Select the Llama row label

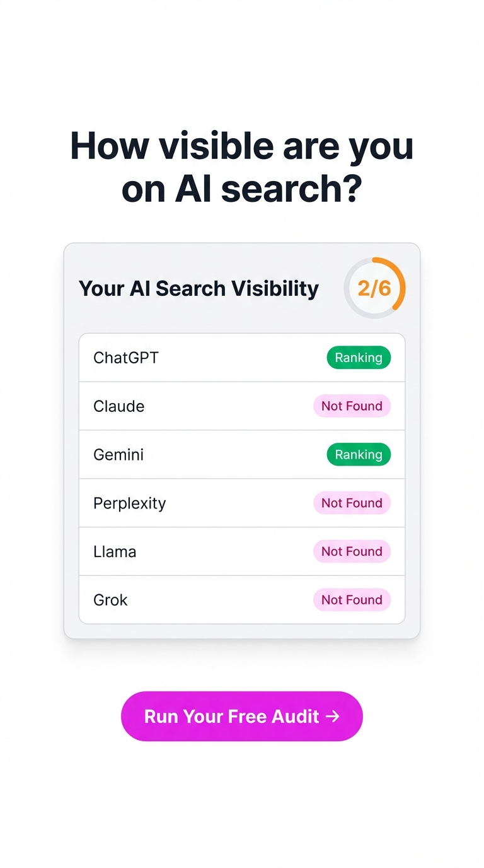[x=115, y=551]
